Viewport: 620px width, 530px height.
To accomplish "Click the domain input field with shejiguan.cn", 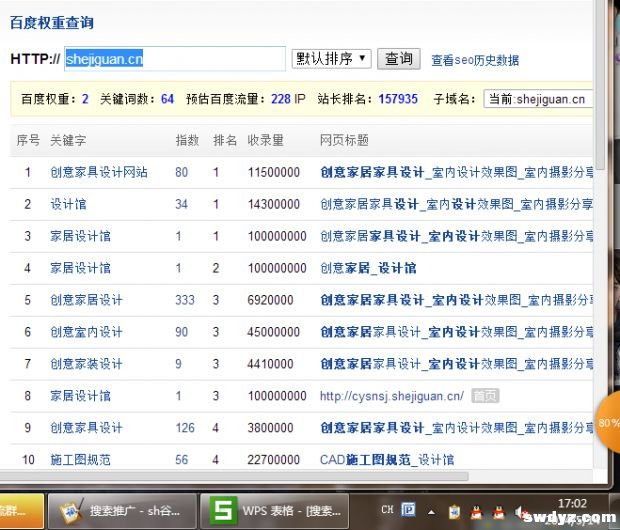I will tap(175, 59).
